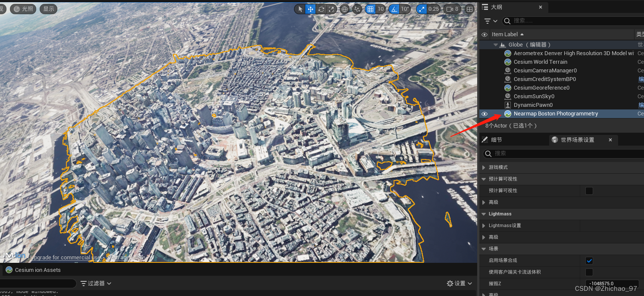This screenshot has height=296, width=644.
Task: Open the viewport layout options icon
Action: tap(470, 9)
